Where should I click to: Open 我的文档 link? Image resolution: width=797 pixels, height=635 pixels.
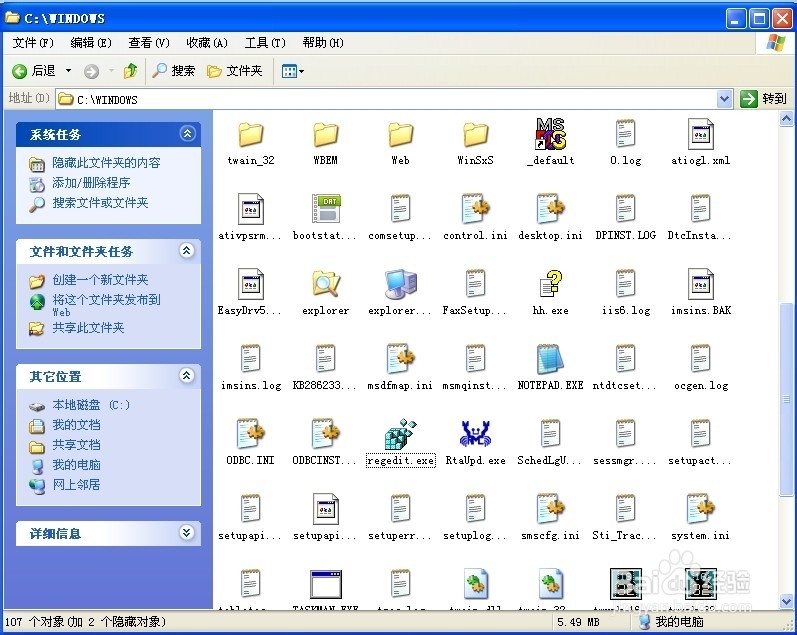[x=76, y=425]
